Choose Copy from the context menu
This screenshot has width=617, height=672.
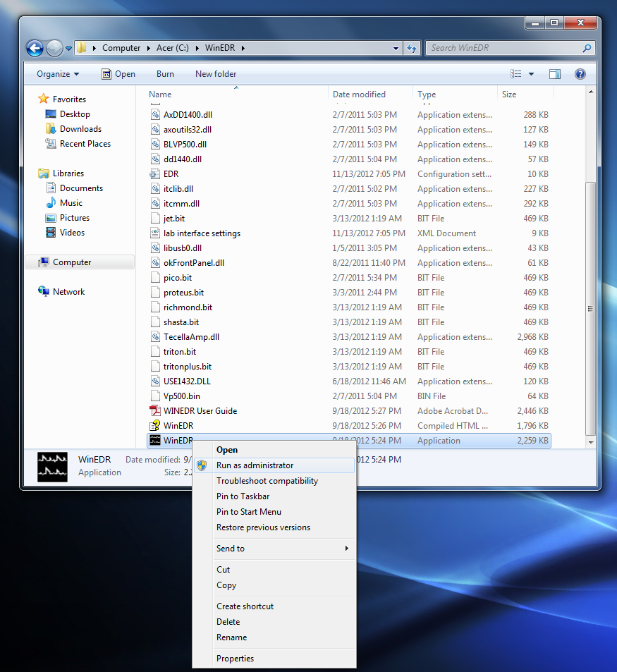pyautogui.click(x=274, y=585)
